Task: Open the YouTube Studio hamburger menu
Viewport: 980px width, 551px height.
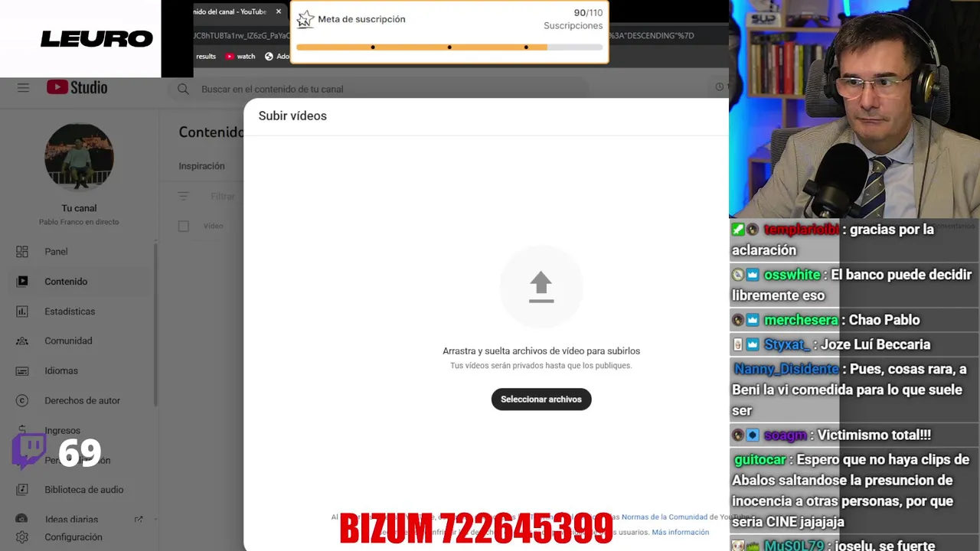Action: [23, 88]
